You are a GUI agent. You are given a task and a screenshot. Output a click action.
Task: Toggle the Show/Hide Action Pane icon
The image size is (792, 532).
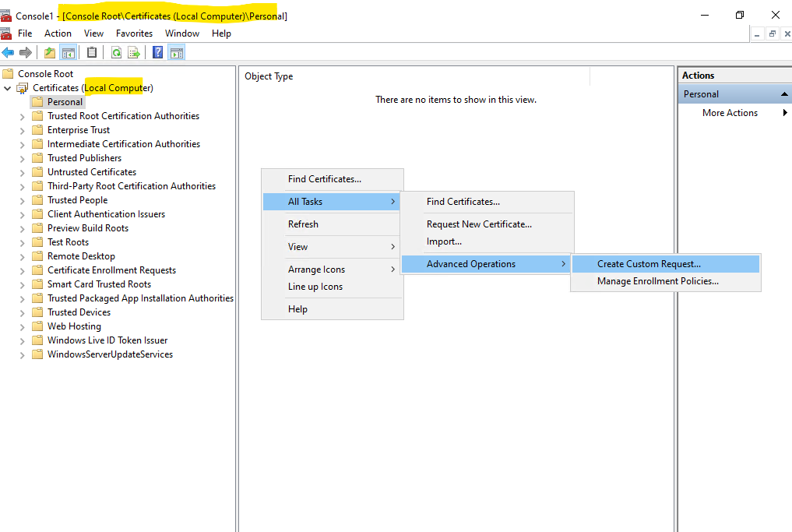[x=177, y=52]
